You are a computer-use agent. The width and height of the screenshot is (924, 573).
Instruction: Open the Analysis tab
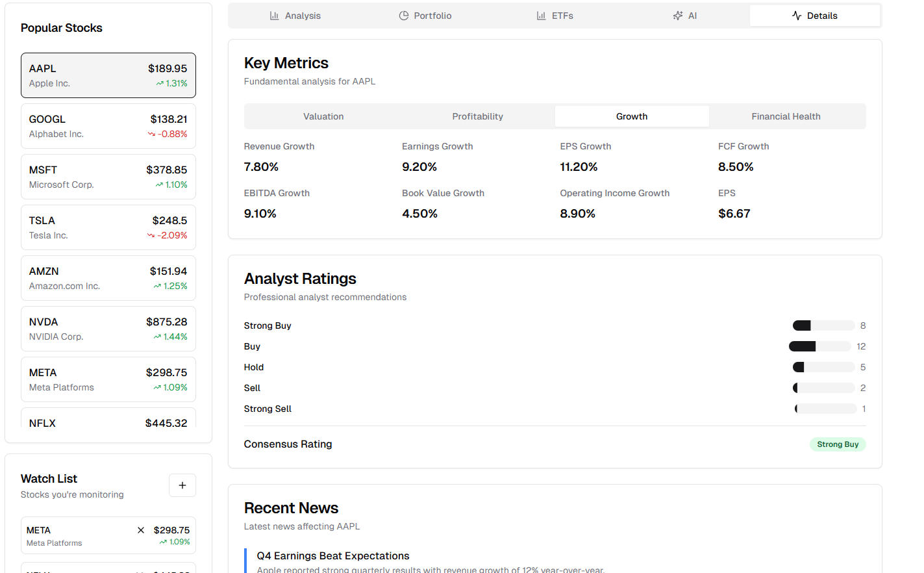[x=295, y=16]
